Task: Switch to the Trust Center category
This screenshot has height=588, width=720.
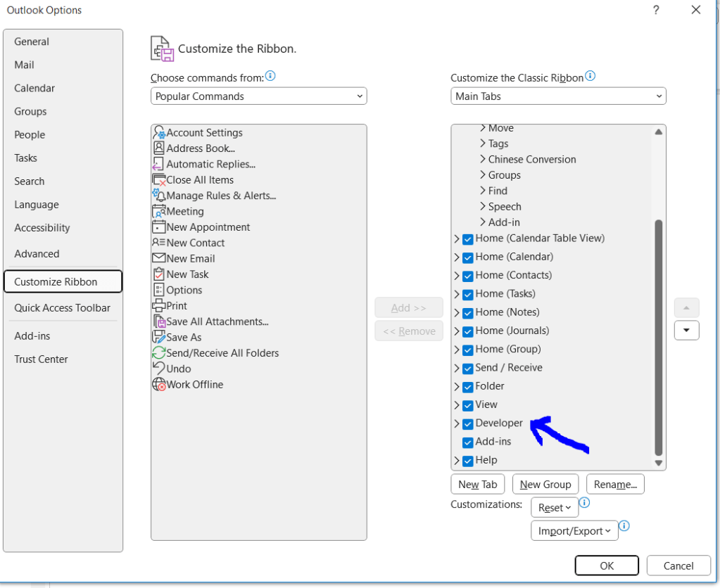Action: (x=41, y=359)
